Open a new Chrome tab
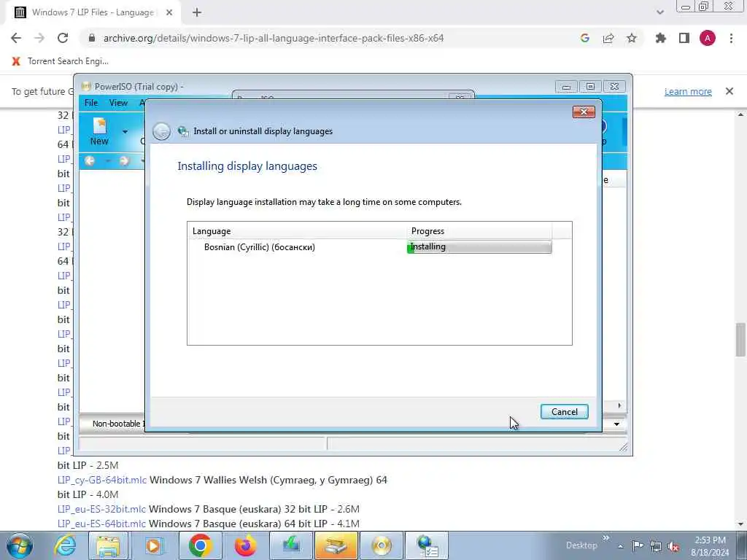This screenshot has width=747, height=560. tap(197, 12)
